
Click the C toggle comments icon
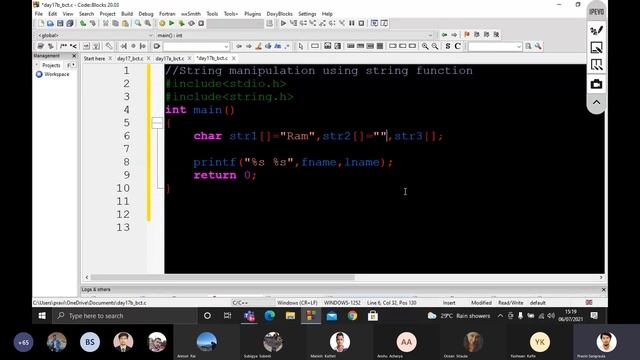pyautogui.click(x=458, y=47)
